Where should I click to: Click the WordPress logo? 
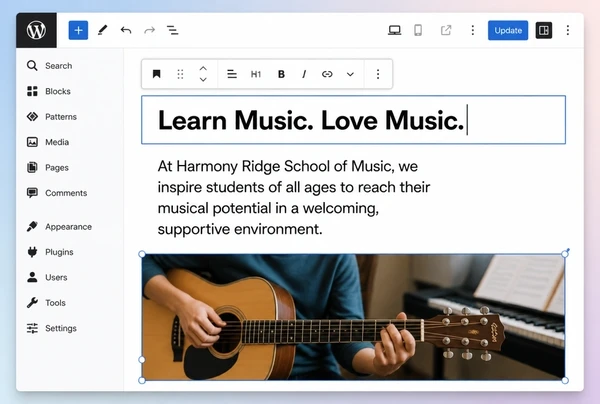tap(36, 30)
